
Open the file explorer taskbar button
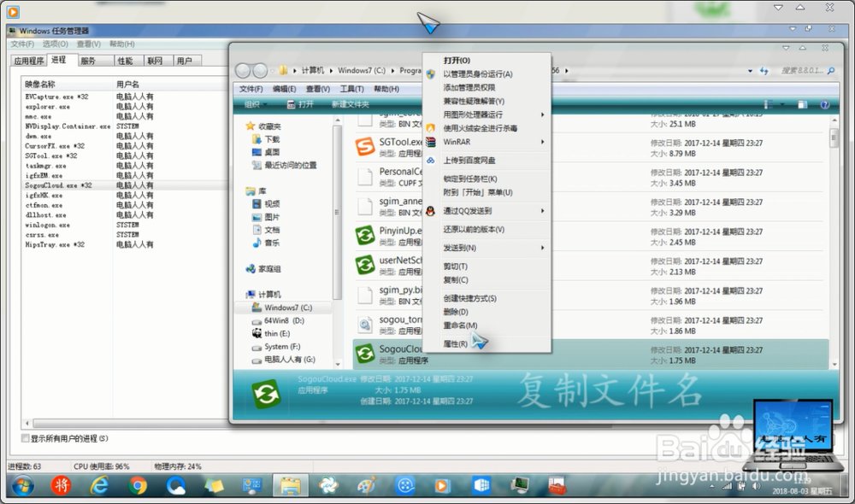click(290, 485)
